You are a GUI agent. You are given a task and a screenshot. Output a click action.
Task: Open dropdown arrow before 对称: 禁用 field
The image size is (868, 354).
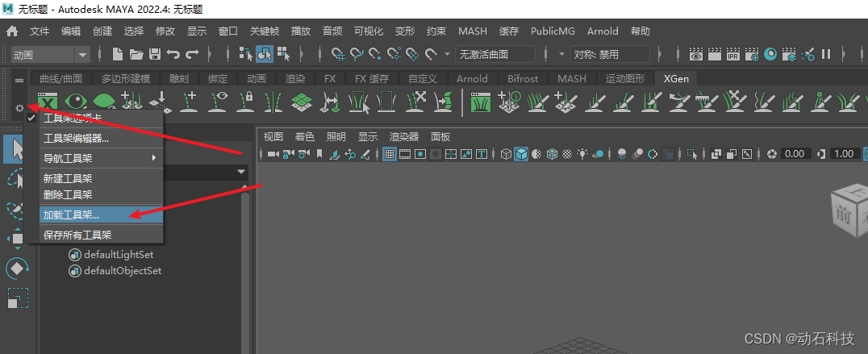coord(561,54)
